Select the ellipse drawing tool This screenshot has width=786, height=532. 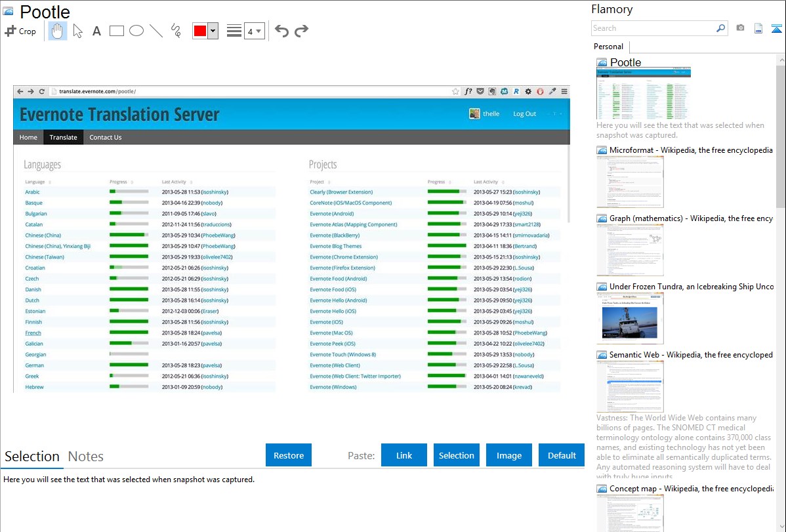[x=136, y=31]
